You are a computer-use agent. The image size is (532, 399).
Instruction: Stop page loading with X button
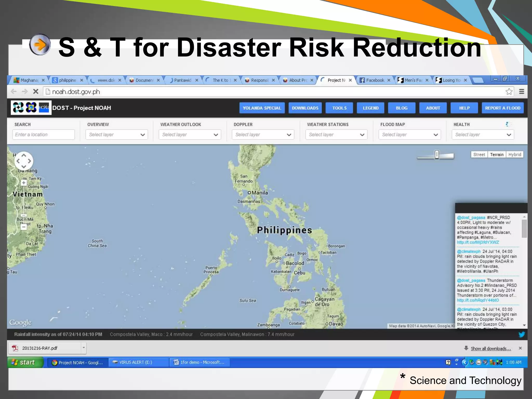tap(36, 91)
